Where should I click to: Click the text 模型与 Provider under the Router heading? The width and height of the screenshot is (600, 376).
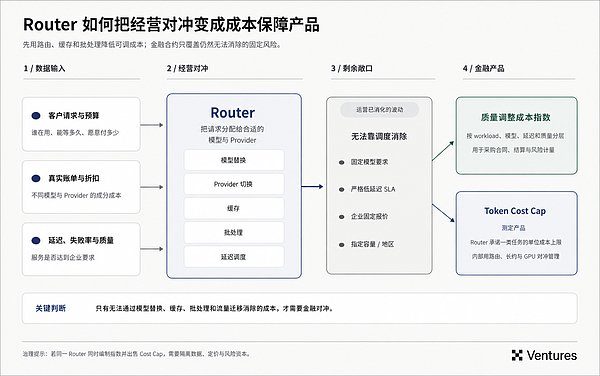click(232, 140)
